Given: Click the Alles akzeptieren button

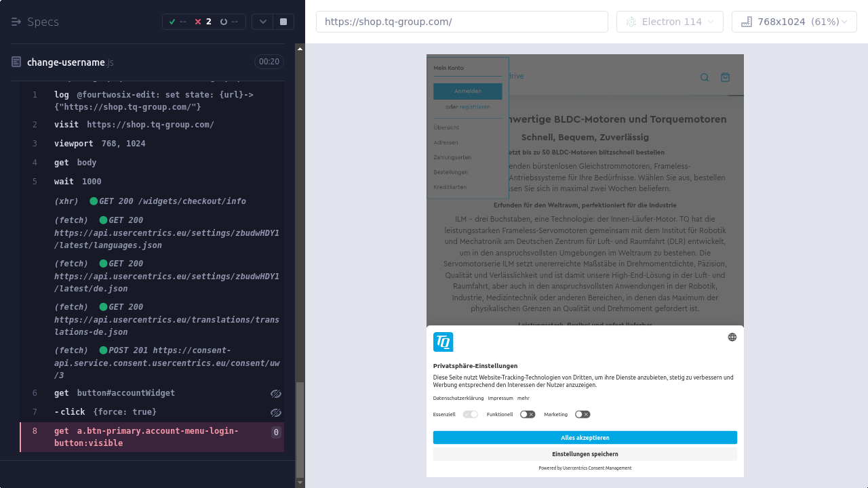Looking at the screenshot, I should (x=585, y=438).
